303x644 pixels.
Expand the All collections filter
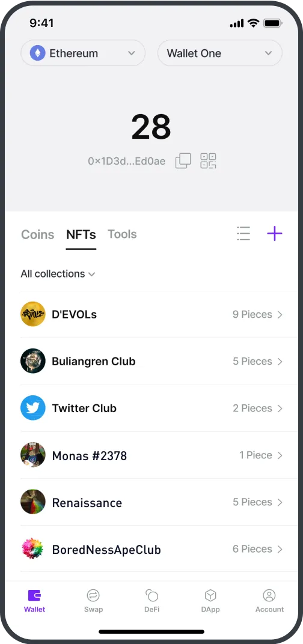[58, 274]
